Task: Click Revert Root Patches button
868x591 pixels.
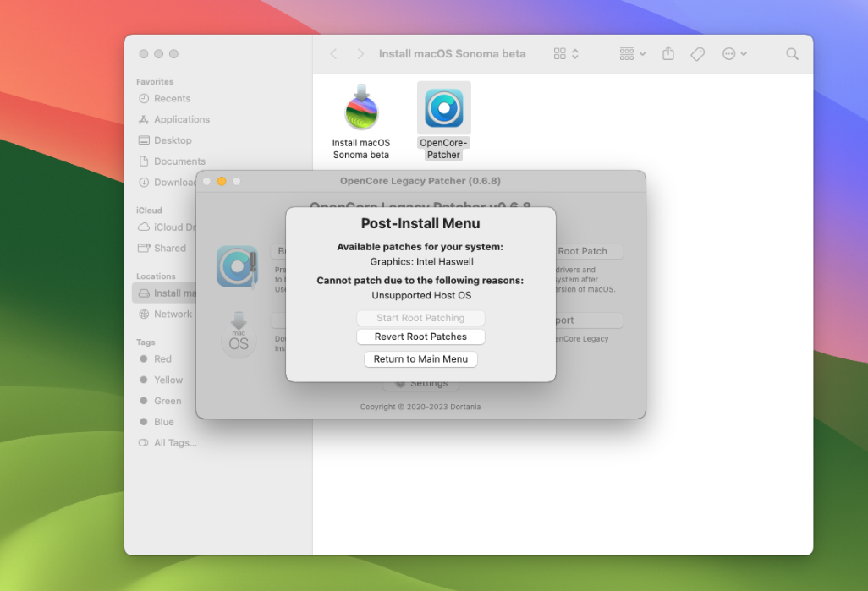Action: click(420, 337)
